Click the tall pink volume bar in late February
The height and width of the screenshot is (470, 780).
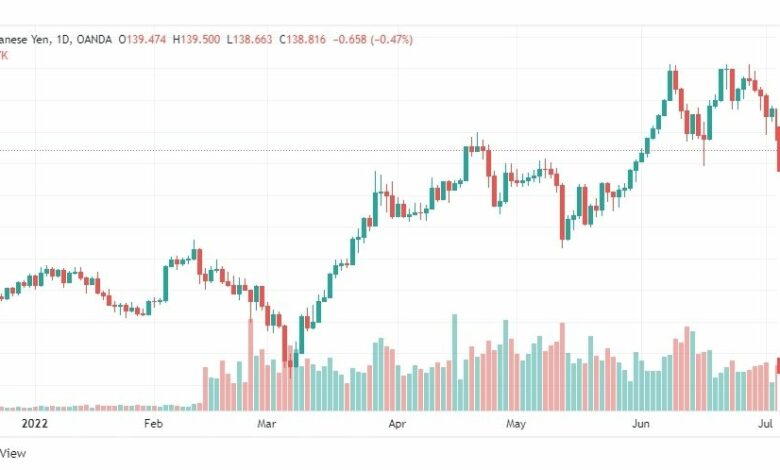point(250,365)
